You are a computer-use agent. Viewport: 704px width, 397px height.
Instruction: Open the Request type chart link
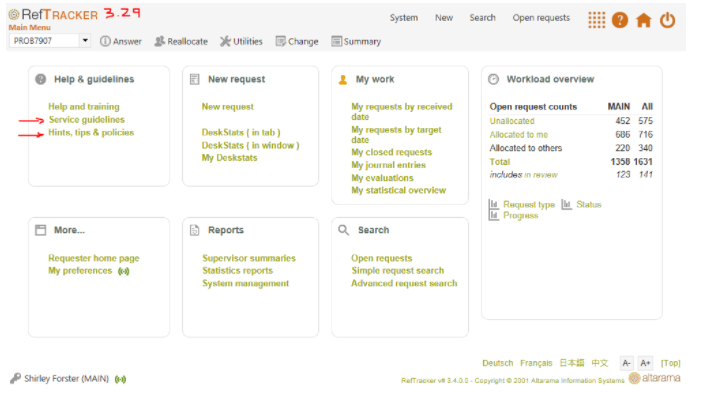(x=529, y=204)
